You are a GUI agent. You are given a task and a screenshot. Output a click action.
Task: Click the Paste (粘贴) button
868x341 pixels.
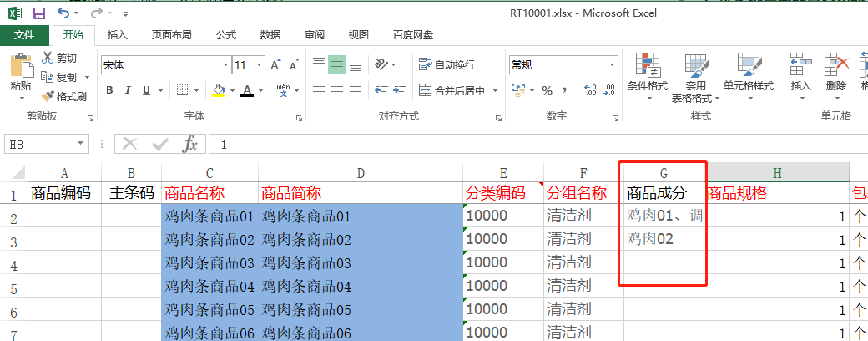point(21,74)
